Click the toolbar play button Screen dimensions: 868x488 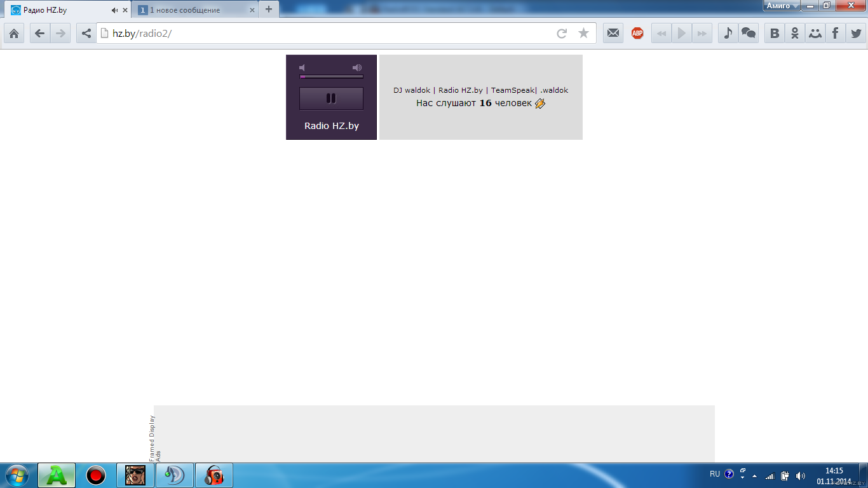tap(682, 33)
